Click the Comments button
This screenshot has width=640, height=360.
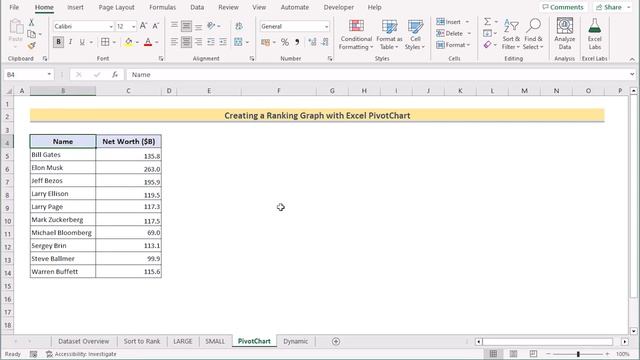563,7
